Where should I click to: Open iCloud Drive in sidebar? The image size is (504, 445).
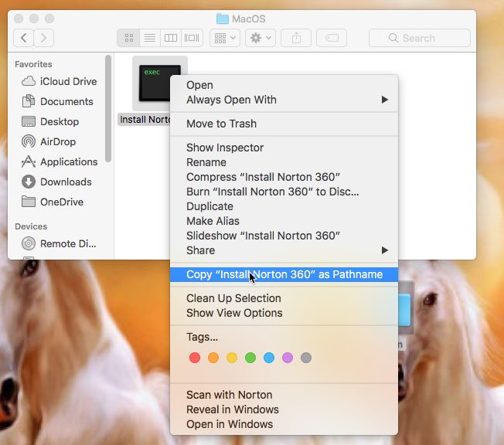[60, 81]
